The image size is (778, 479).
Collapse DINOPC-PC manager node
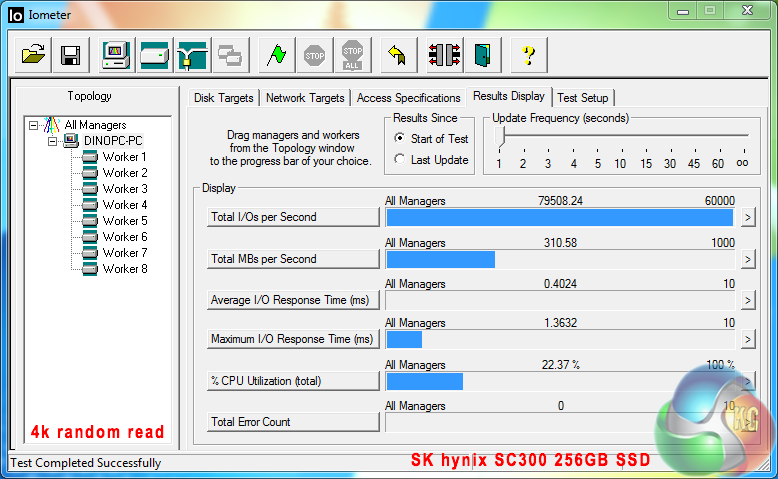coord(52,141)
